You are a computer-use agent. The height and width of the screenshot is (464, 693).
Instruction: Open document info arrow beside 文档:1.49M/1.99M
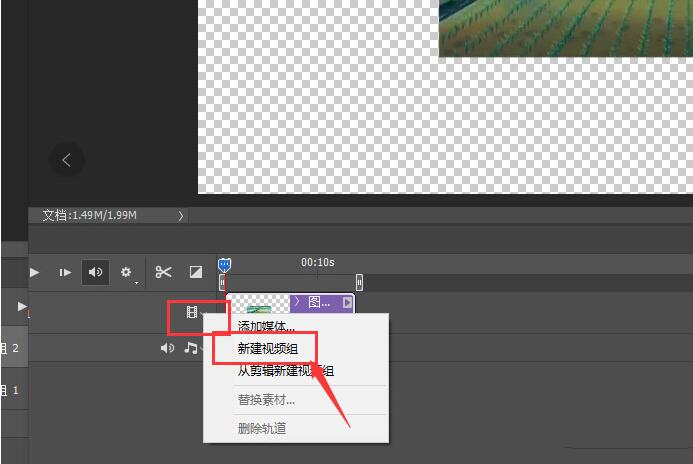(x=180, y=216)
